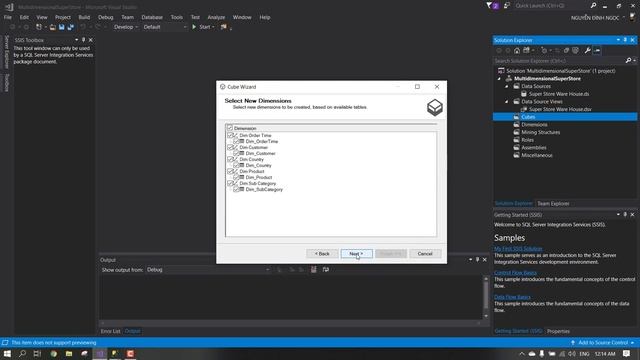Pin the Output panel
The width and height of the screenshot is (640, 360).
click(x=478, y=260)
